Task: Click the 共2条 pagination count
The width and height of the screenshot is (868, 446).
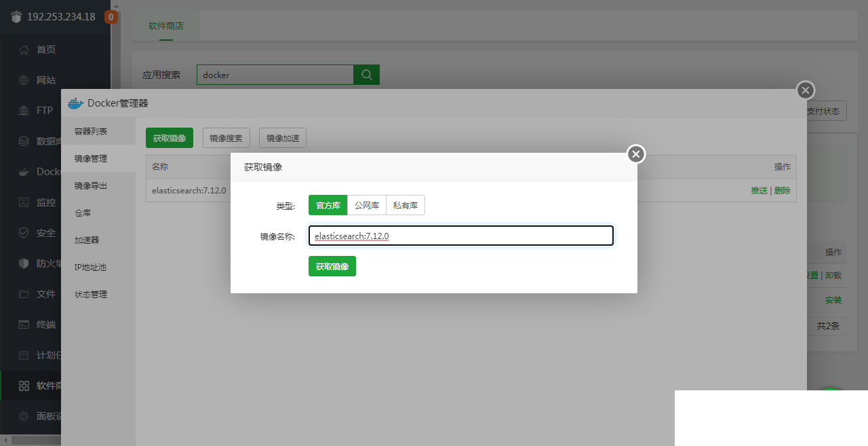Action: click(828, 326)
